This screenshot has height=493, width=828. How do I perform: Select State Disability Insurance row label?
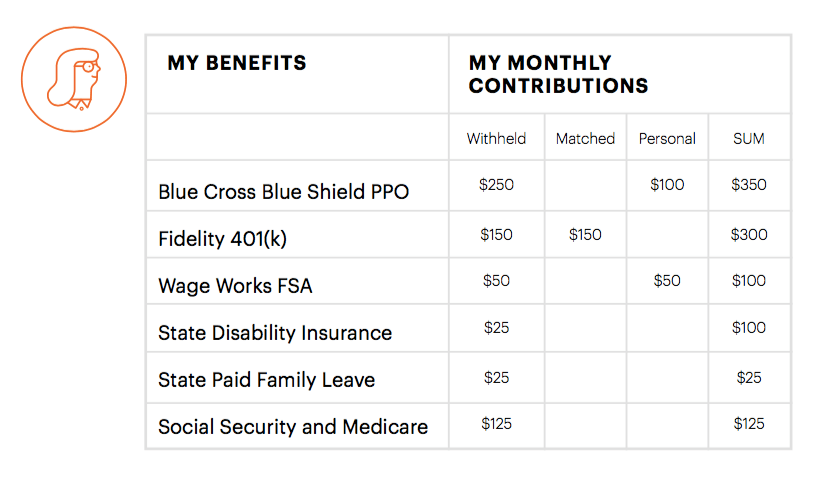click(275, 333)
